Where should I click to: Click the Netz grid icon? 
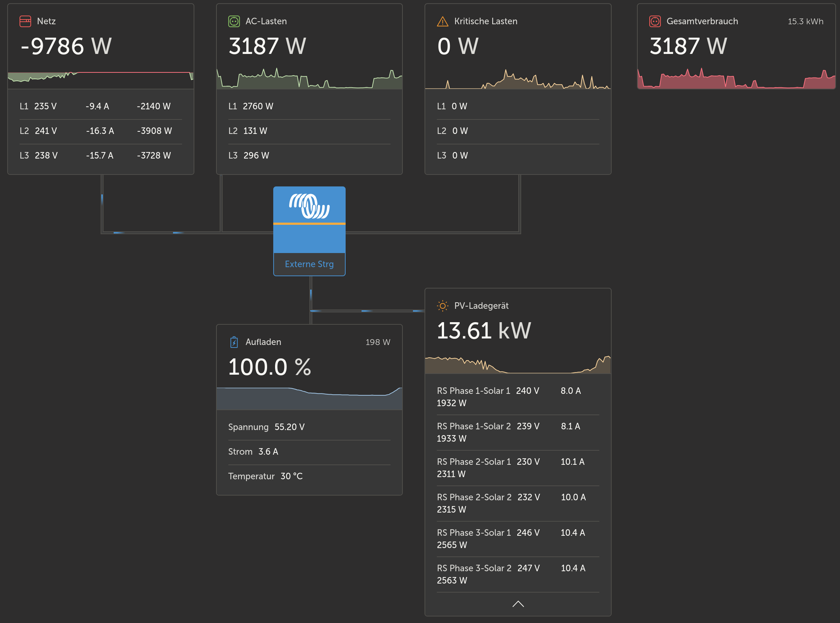[25, 21]
